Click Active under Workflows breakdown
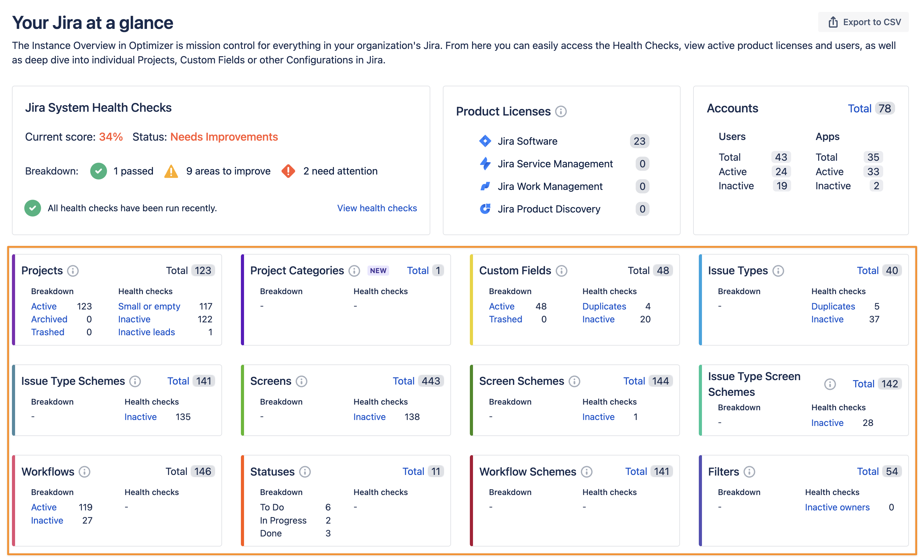The width and height of the screenshot is (924, 560). point(44,507)
